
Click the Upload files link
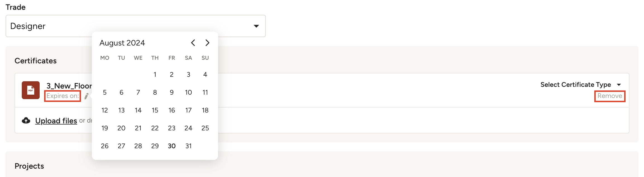[x=56, y=121]
